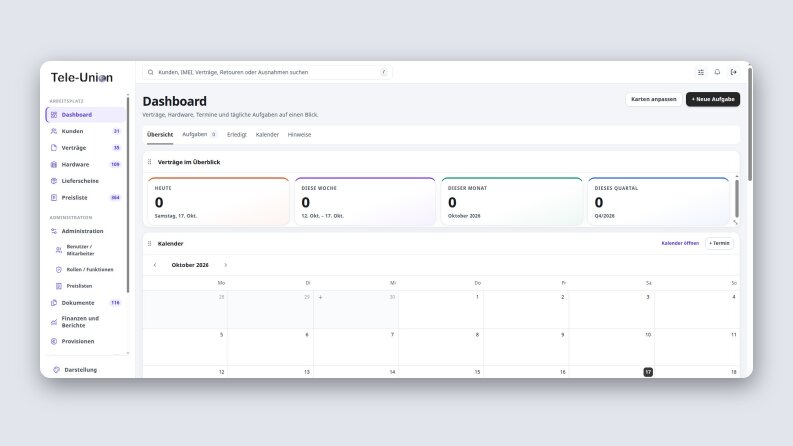Switch to the Hinweise tab
Viewport: 793px width, 446px height.
click(x=299, y=135)
